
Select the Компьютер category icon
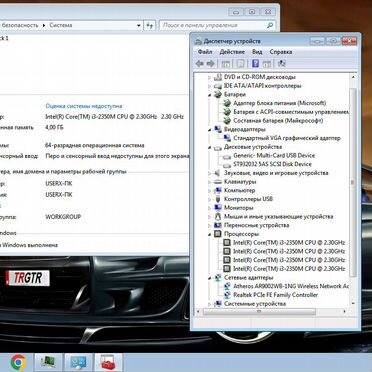click(x=218, y=190)
